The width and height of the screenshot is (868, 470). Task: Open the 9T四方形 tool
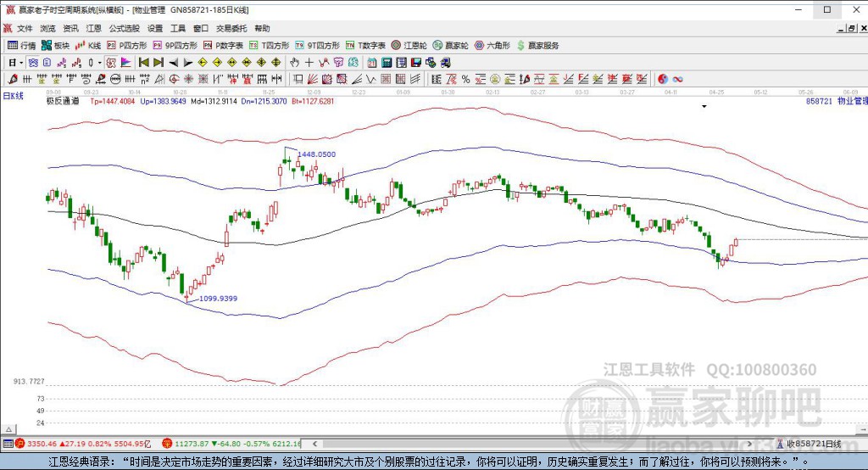coord(317,46)
